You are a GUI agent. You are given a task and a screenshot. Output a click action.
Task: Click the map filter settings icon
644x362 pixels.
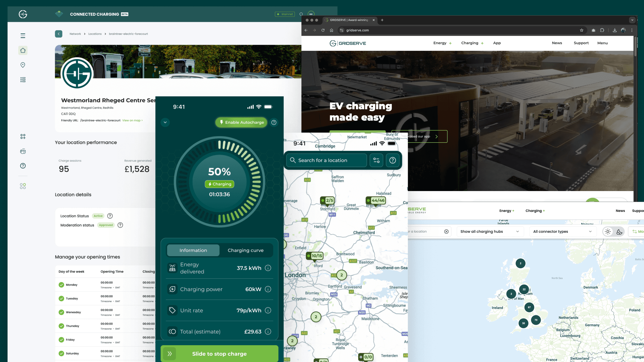[376, 160]
